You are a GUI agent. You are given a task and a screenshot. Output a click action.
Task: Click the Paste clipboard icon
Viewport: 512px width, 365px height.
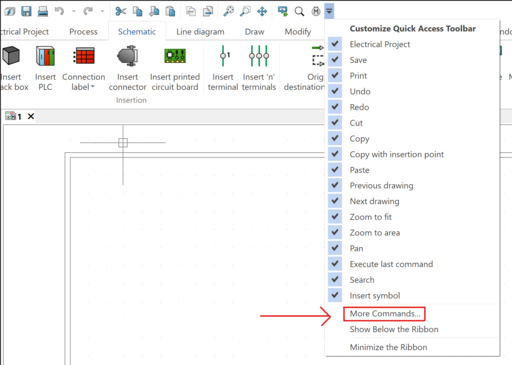(170, 11)
